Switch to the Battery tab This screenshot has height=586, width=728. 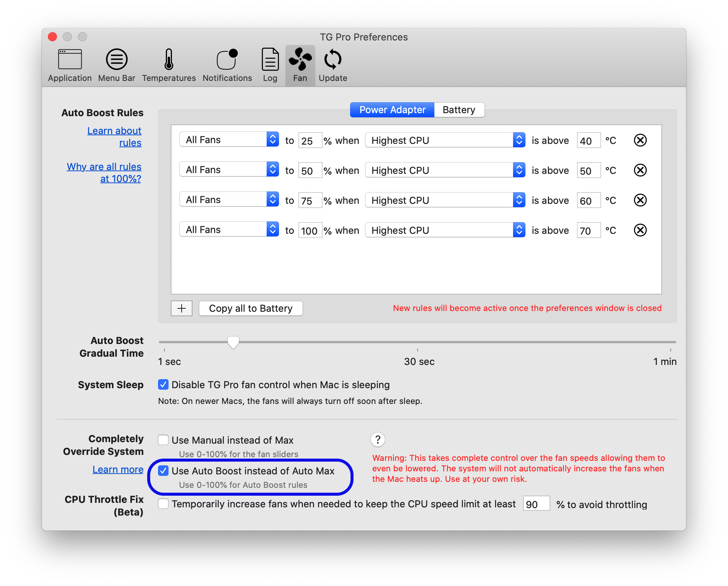(459, 109)
